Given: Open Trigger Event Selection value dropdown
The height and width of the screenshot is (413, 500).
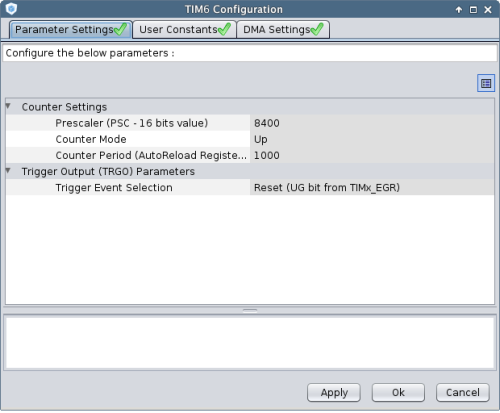Looking at the screenshot, I should coord(372,187).
